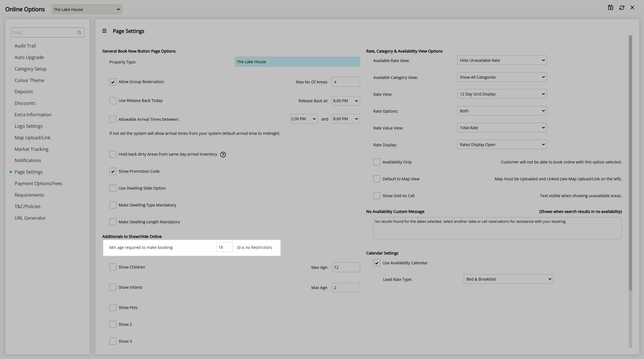Check Hold back dirty Areas option

click(113, 154)
